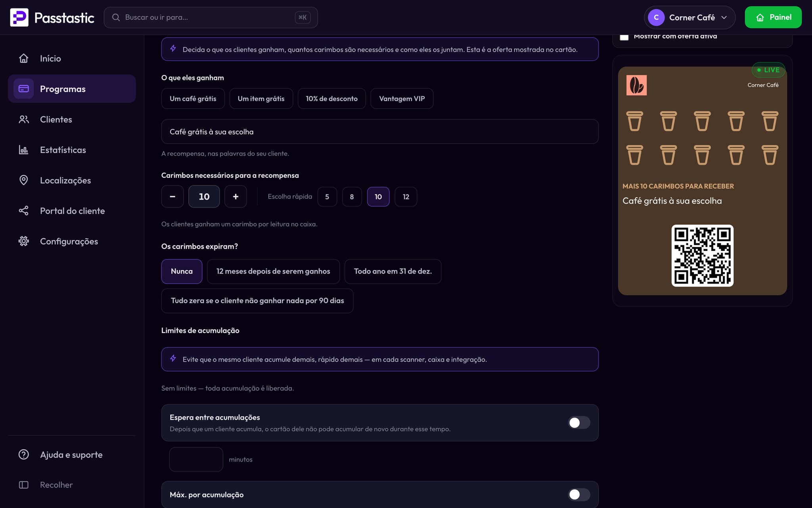This screenshot has height=508, width=812.
Task: Collapse sidebar via the Recolher icon
Action: point(24,485)
